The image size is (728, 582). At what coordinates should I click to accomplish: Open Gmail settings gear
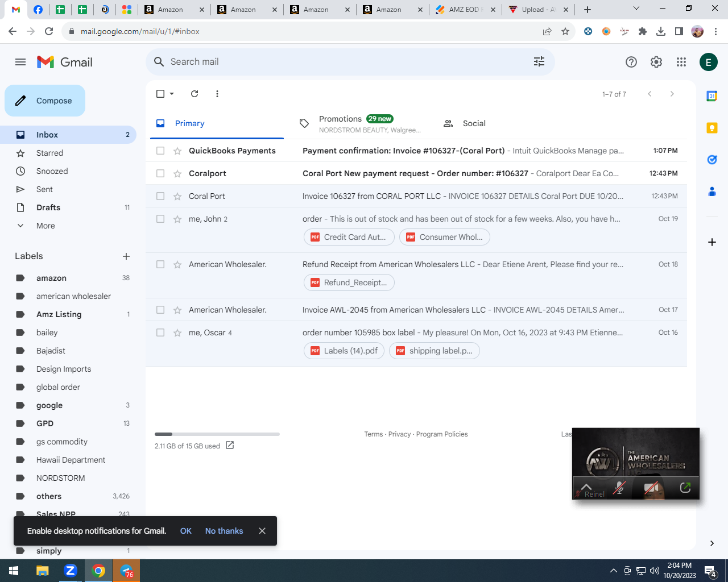click(x=656, y=62)
